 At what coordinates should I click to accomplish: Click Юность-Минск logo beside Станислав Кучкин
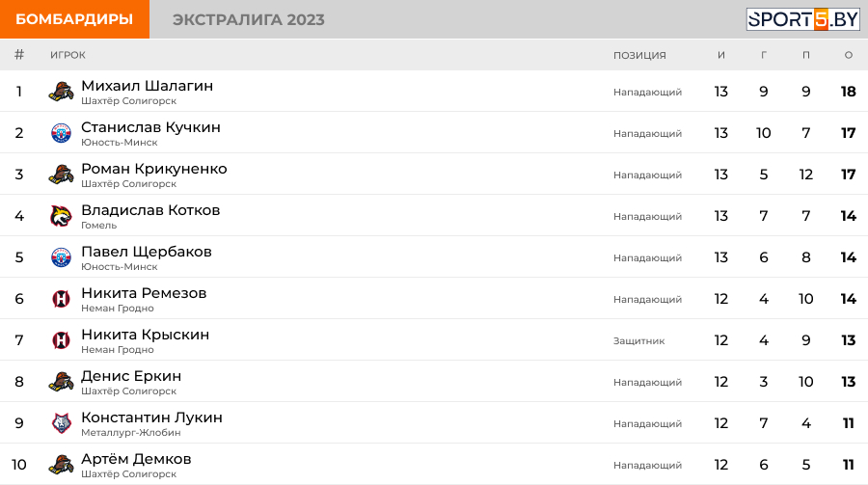pos(61,133)
